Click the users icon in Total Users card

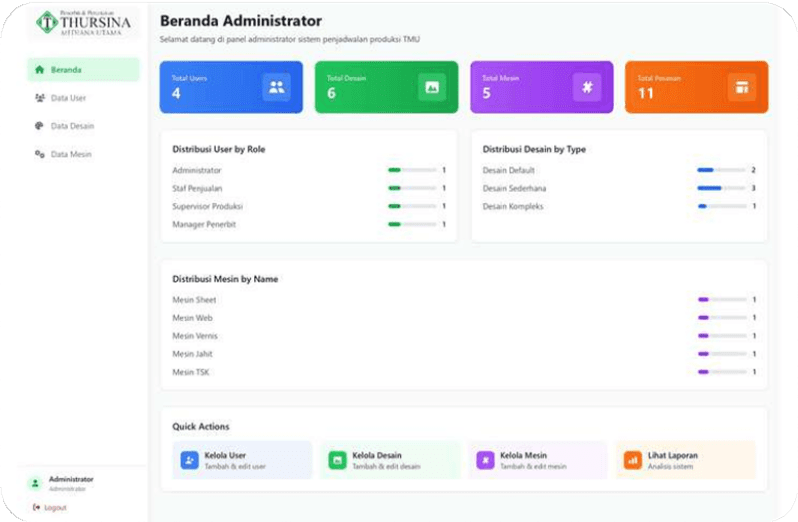click(x=276, y=87)
